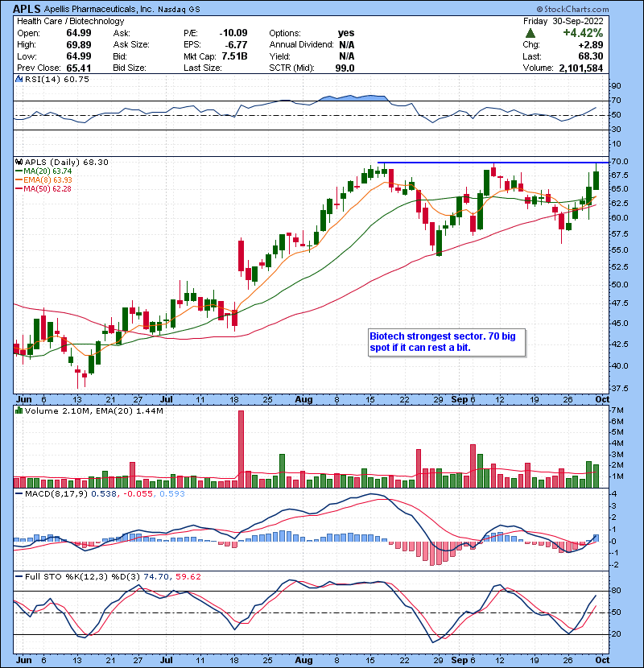Click the MA(50) 62.28 legend entry

[43, 188]
